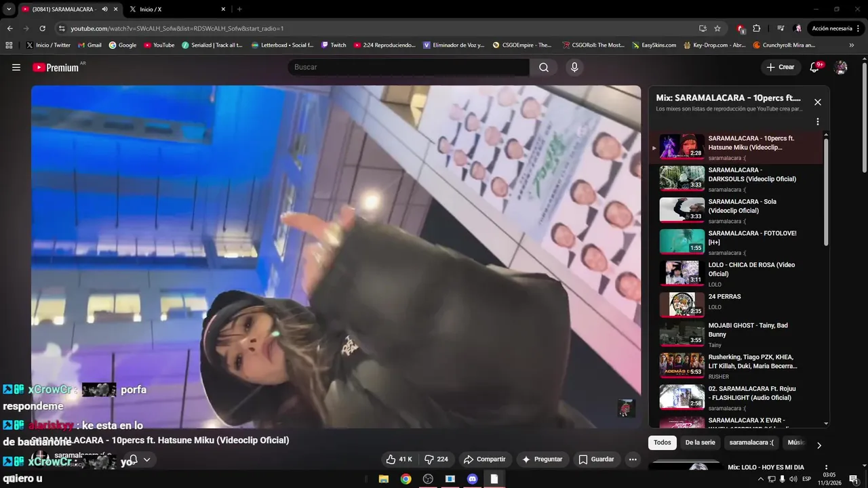Select the saramalacara :( chip
Image resolution: width=868 pixels, height=488 pixels.
751,443
